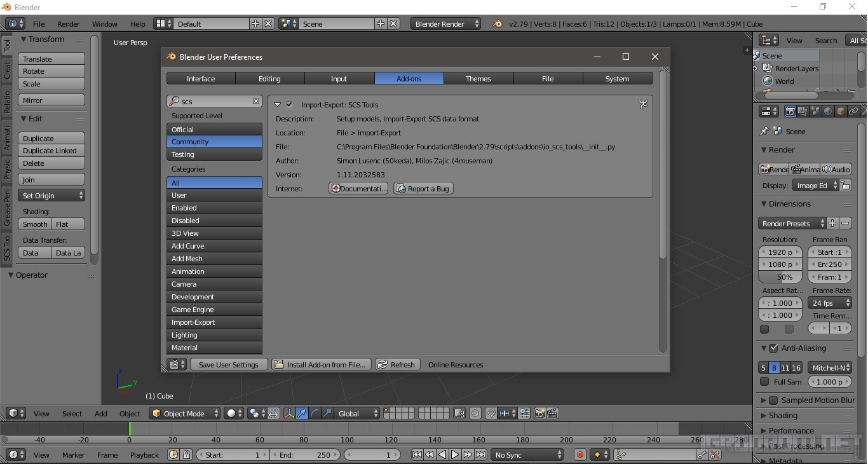Click the snap magnet icon in the header
The height and width of the screenshot is (464, 868).
coord(491,413)
